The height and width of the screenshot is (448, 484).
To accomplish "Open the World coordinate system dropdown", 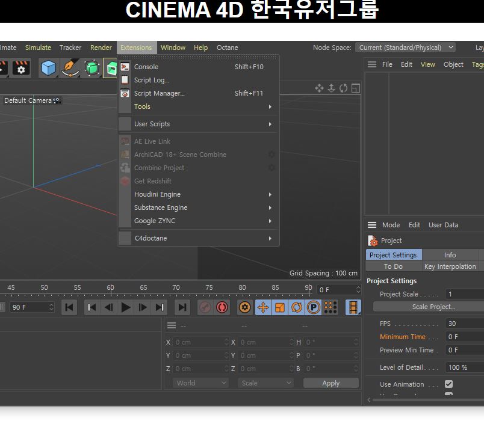I will (200, 383).
